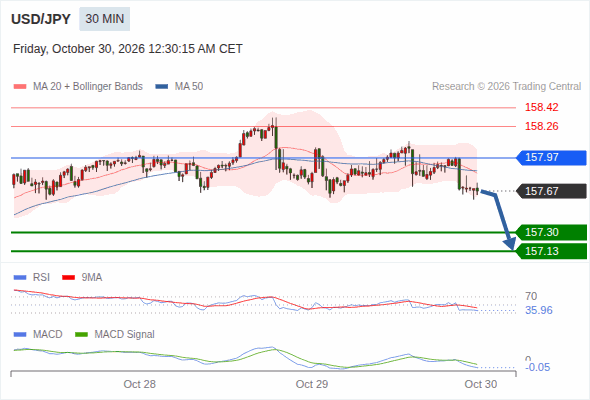Click the Oct 29 date axis label
The image size is (590, 400).
[312, 384]
